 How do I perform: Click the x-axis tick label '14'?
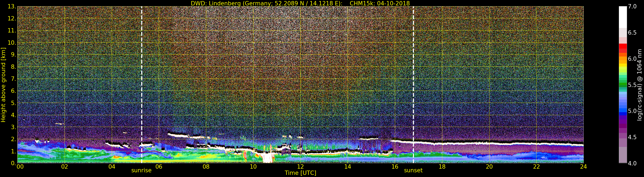pos(348,167)
